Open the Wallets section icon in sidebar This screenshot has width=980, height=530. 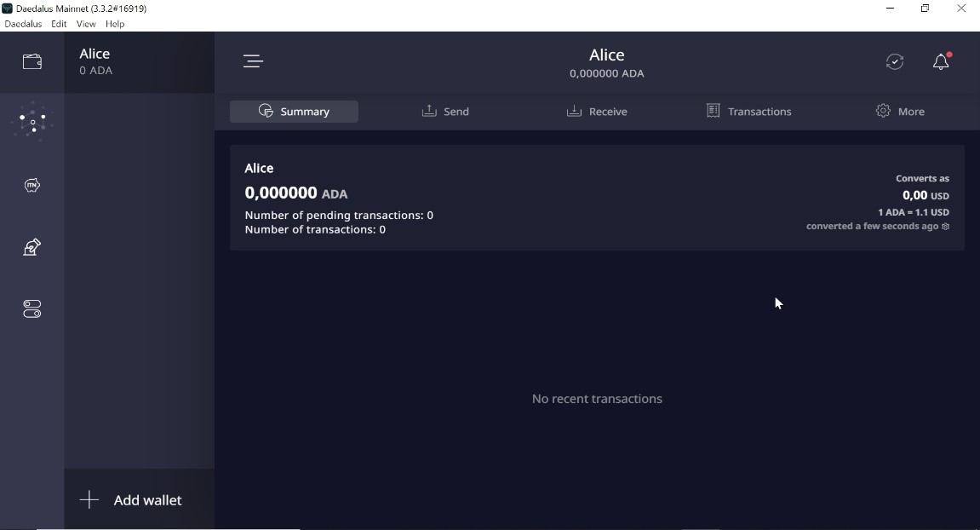click(x=32, y=61)
